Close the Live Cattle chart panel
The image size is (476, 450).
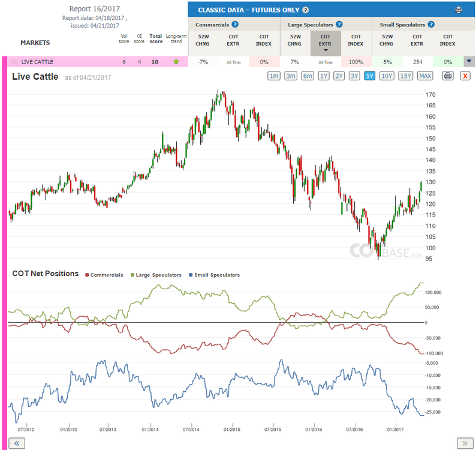pyautogui.click(x=465, y=76)
